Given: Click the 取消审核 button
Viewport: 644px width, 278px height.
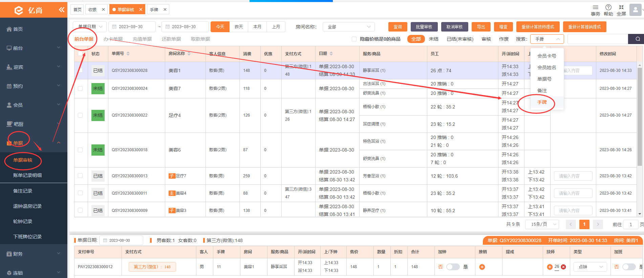Looking at the screenshot, I should (454, 27).
